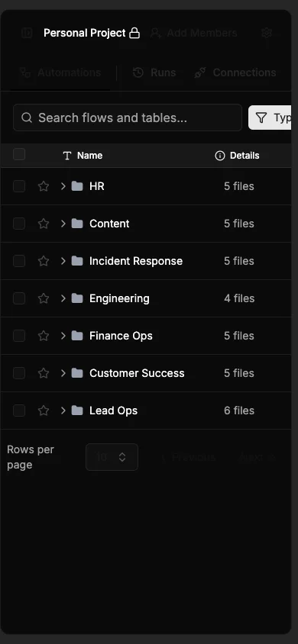
Task: Click the Incident Response folder name
Action: [136, 261]
